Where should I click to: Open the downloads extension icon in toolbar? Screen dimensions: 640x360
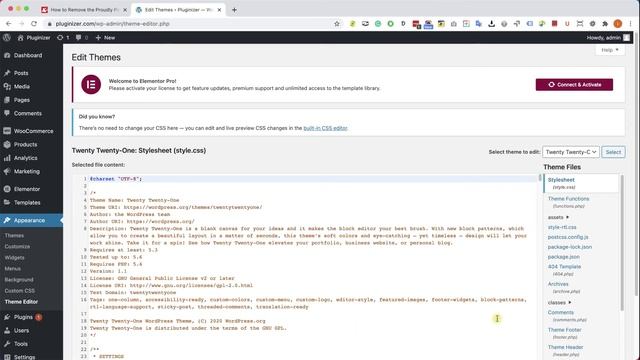pos(491,24)
